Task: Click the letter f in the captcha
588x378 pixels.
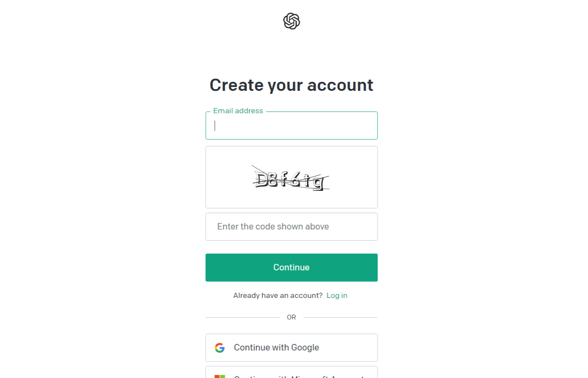Action: point(284,179)
